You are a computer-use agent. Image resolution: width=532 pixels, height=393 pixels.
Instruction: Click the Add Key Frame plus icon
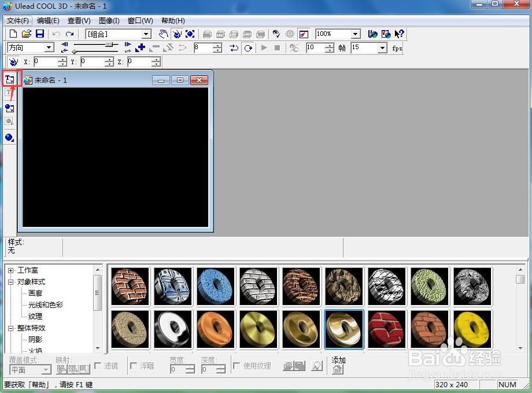click(x=140, y=47)
